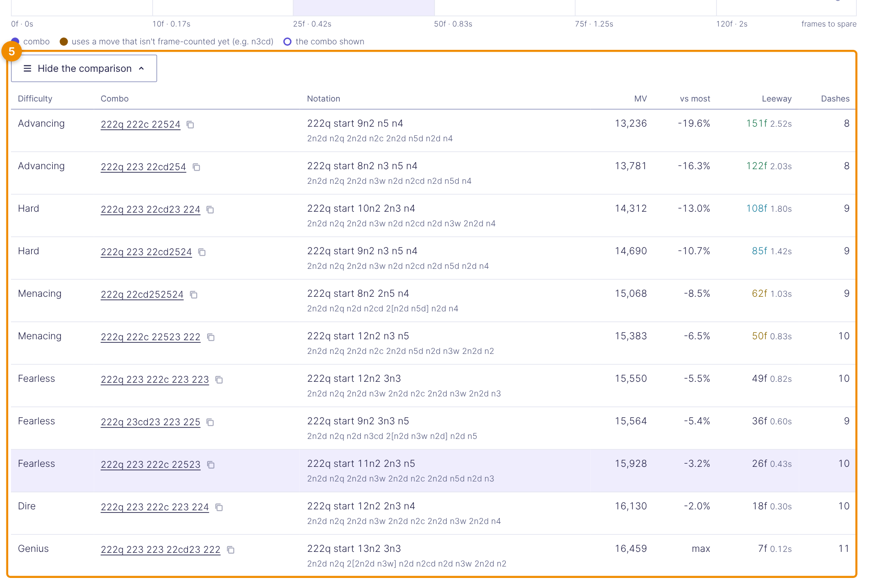The image size is (878, 588).
Task: Copy the combo 222q 223 222c 223 223
Action: [x=219, y=380]
